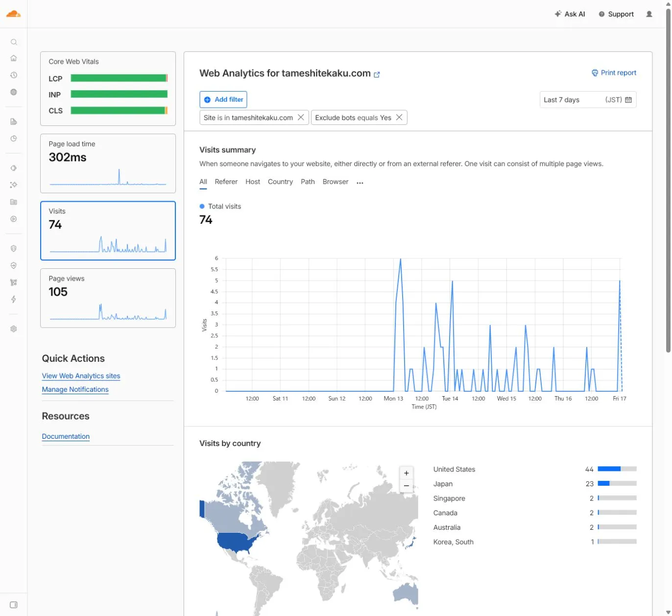Open the settings gear icon in the sidebar

pyautogui.click(x=14, y=329)
